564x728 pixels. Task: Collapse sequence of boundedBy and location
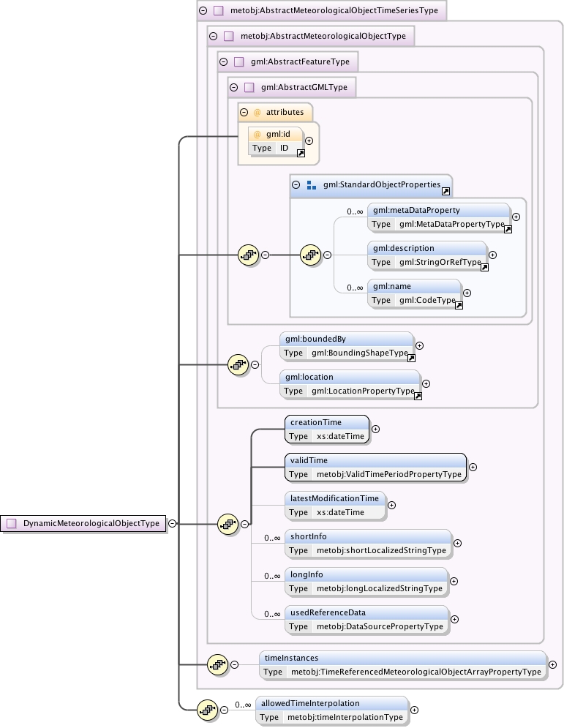pyautogui.click(x=255, y=364)
